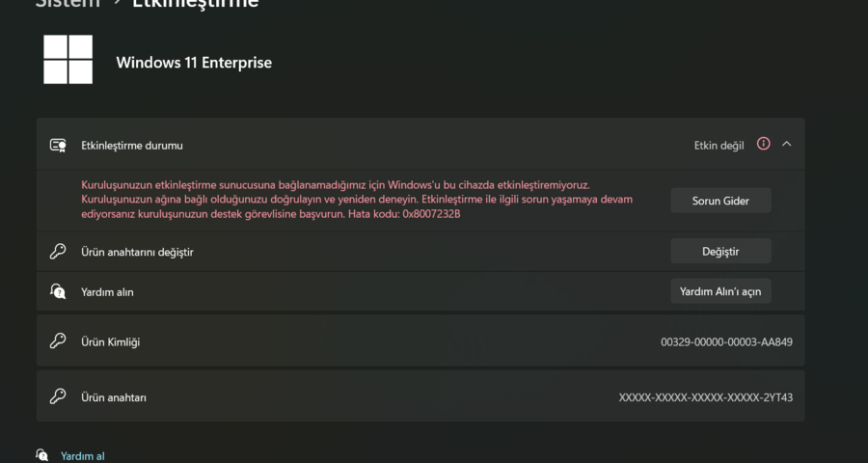Click the Etkinleştirme breadcrumb heading
Screen dimensions: 868x463
(x=196, y=4)
